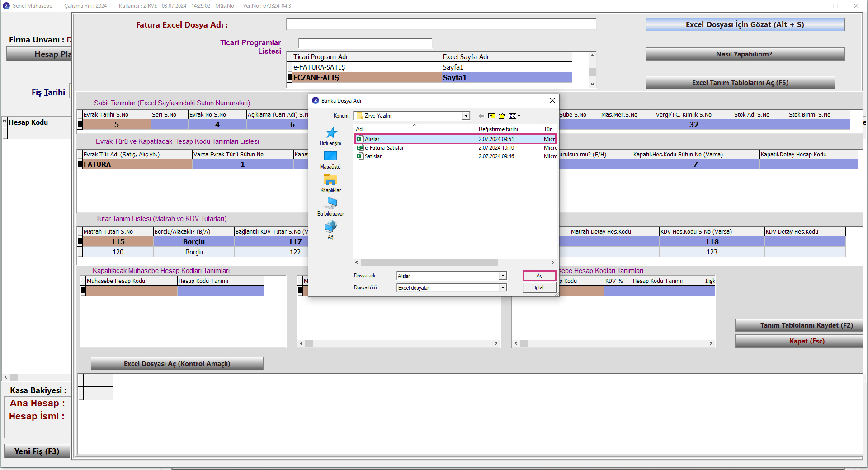Select the Satislar file in list
This screenshot has width=868, height=470.
[x=373, y=156]
